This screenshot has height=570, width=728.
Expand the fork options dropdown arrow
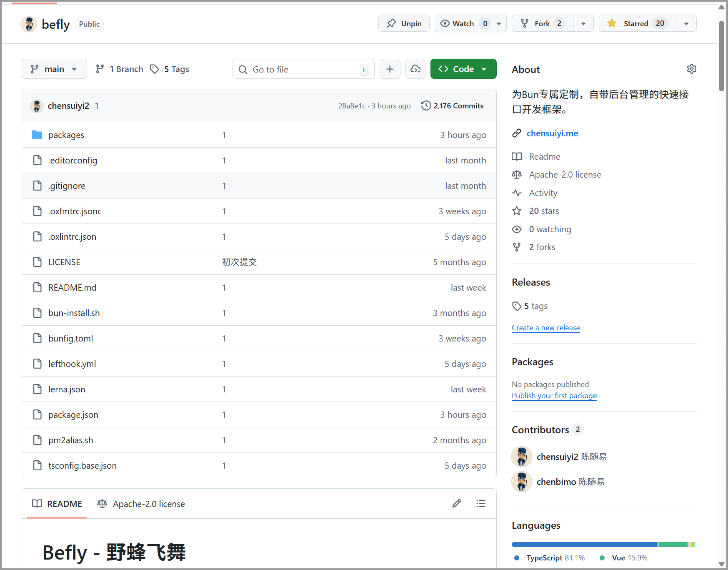pos(583,24)
